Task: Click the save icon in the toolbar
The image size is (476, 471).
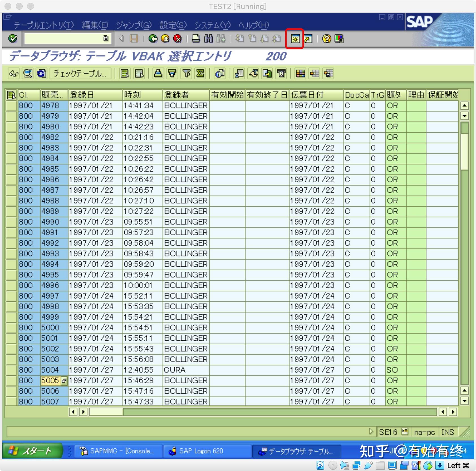Action: (x=134, y=39)
